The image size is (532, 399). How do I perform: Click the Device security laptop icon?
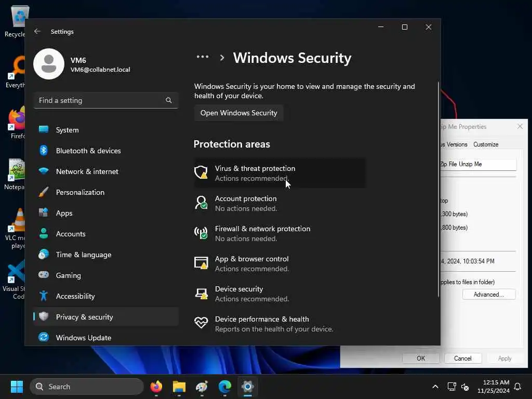point(201,293)
